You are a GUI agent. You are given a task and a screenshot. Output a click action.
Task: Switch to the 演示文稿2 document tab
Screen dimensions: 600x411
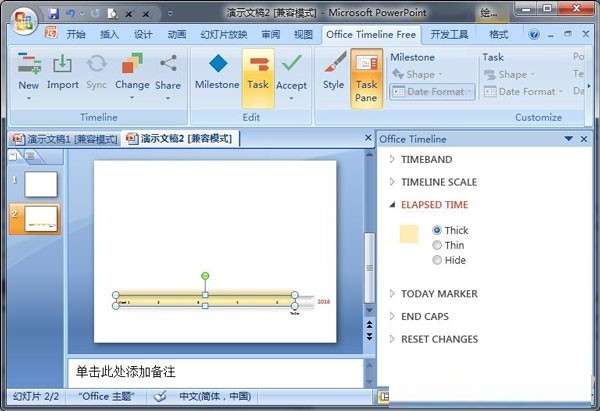[180, 139]
